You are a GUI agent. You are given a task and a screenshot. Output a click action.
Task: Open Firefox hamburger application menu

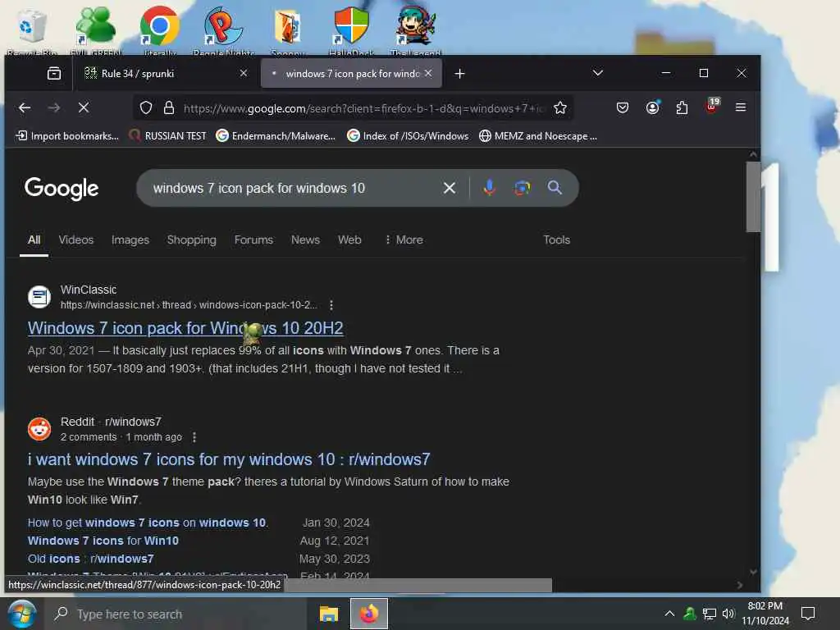[741, 107]
